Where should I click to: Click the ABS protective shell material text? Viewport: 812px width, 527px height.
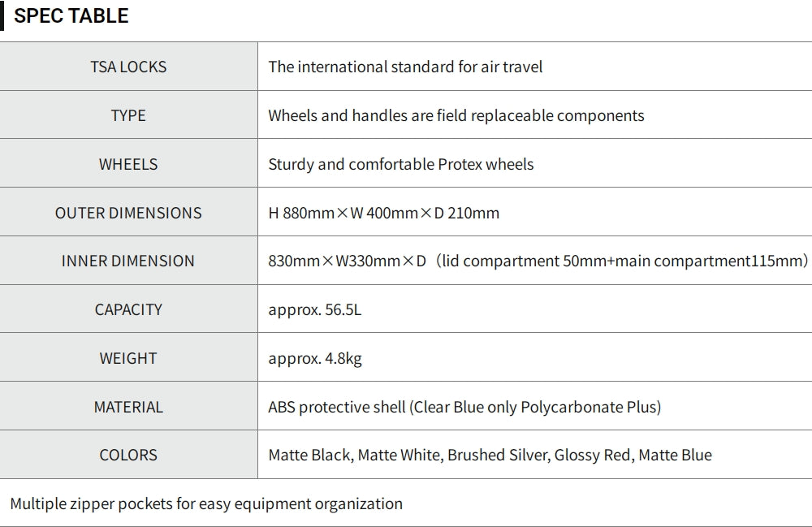click(x=464, y=407)
